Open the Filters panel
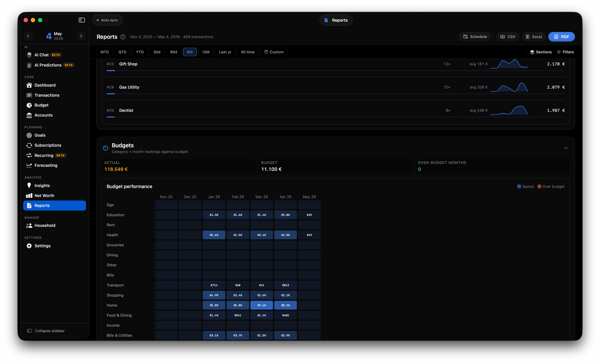Viewport: 600px width, 364px height. [x=565, y=52]
